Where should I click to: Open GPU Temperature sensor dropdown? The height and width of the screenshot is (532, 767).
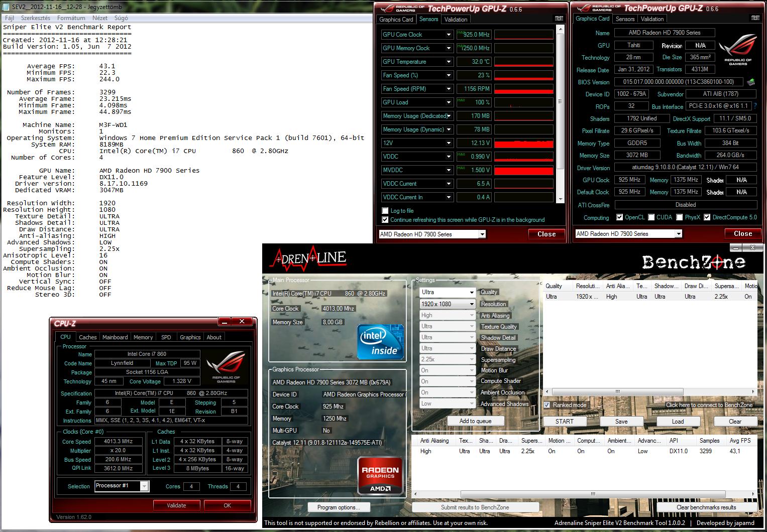[449, 62]
